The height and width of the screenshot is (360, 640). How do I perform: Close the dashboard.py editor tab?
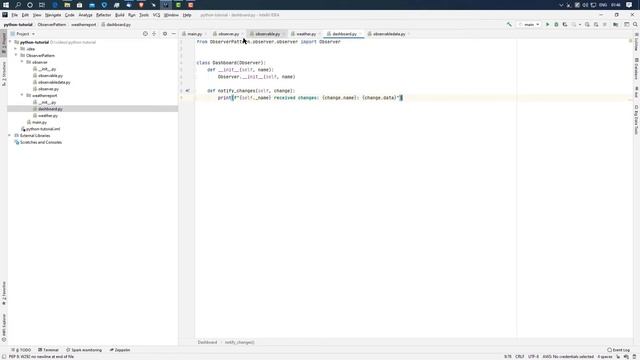(360, 34)
